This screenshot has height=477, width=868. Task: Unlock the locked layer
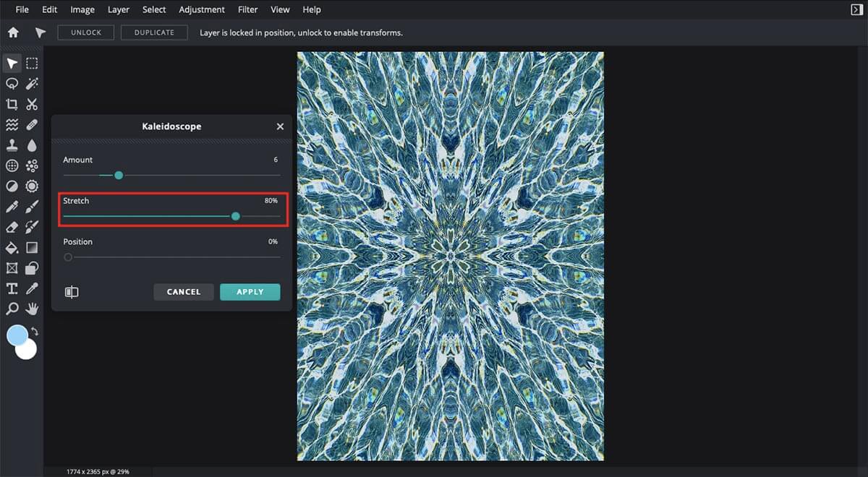coord(85,32)
